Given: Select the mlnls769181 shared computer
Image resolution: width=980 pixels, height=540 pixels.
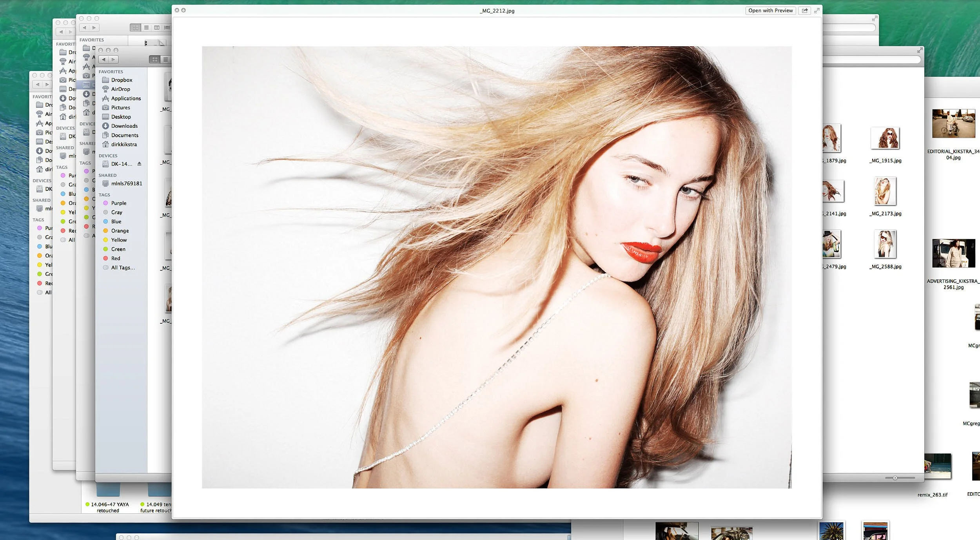Looking at the screenshot, I should coord(127,183).
